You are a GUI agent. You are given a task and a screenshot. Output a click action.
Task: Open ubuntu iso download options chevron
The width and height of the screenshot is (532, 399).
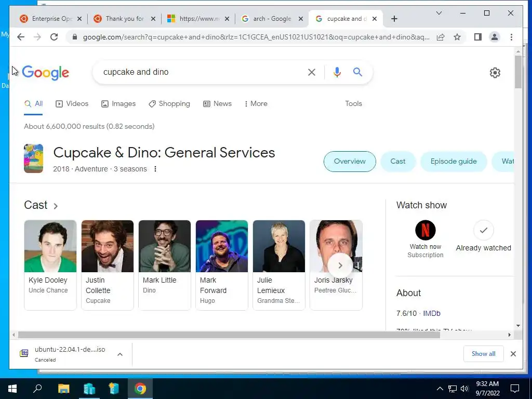[x=120, y=354]
